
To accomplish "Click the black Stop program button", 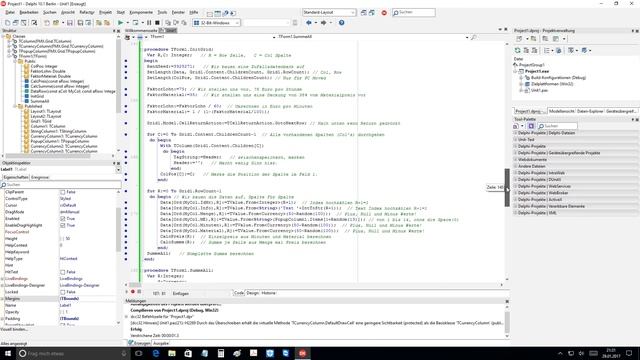I will click(157, 23).
